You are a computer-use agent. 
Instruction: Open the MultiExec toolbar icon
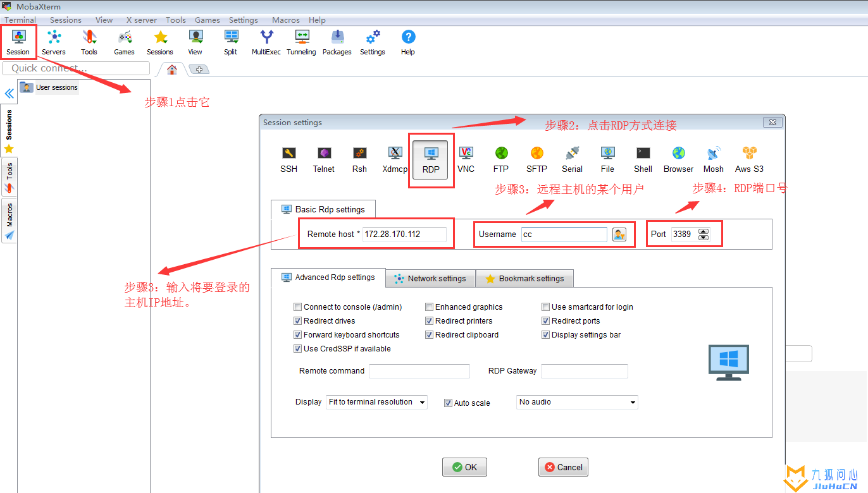click(266, 42)
